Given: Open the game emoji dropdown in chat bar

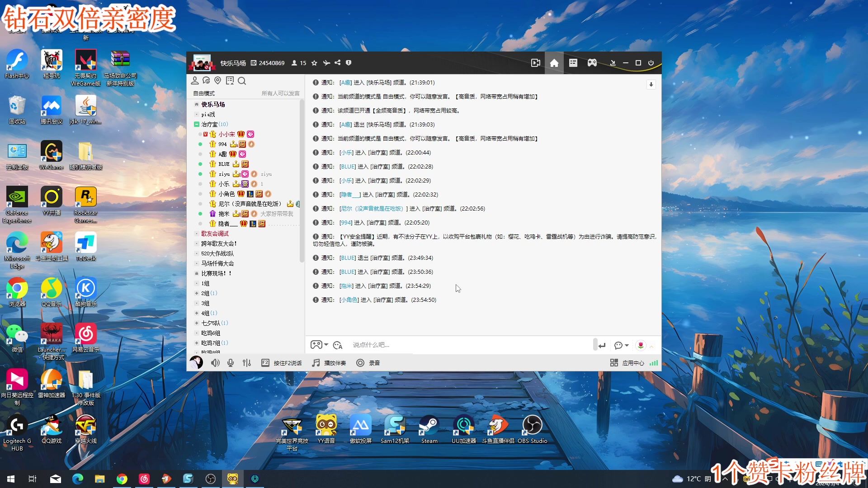Looking at the screenshot, I should 319,345.
